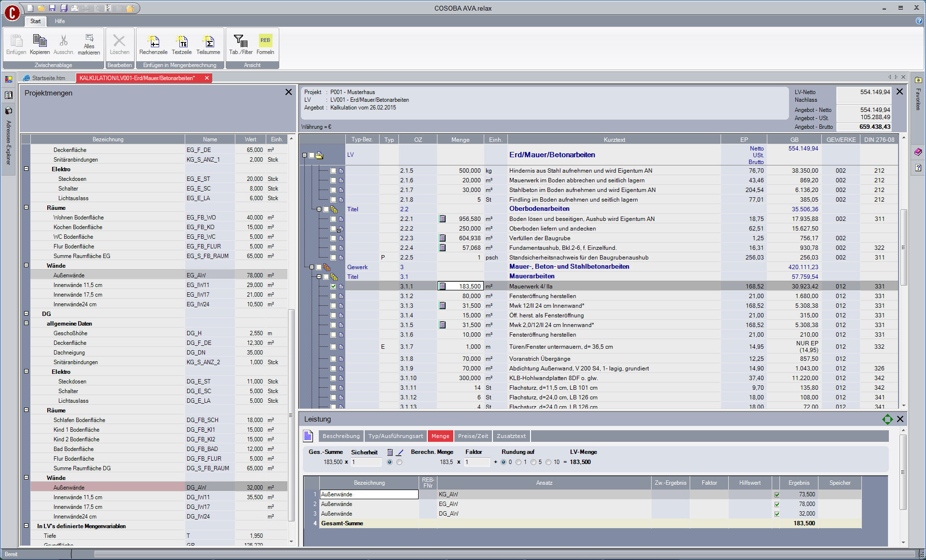
Task: Collapse the first Elektro group
Action: (x=26, y=169)
